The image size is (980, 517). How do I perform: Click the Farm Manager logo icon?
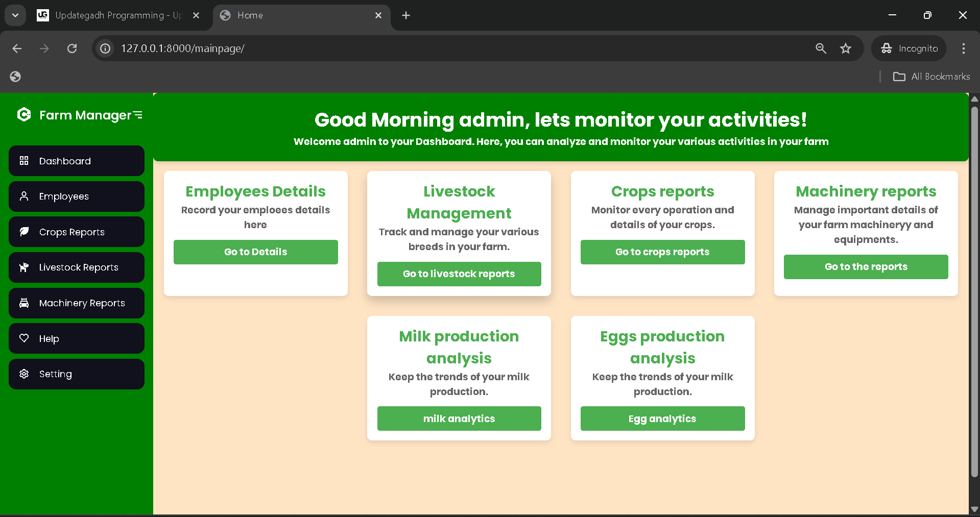[x=24, y=114]
